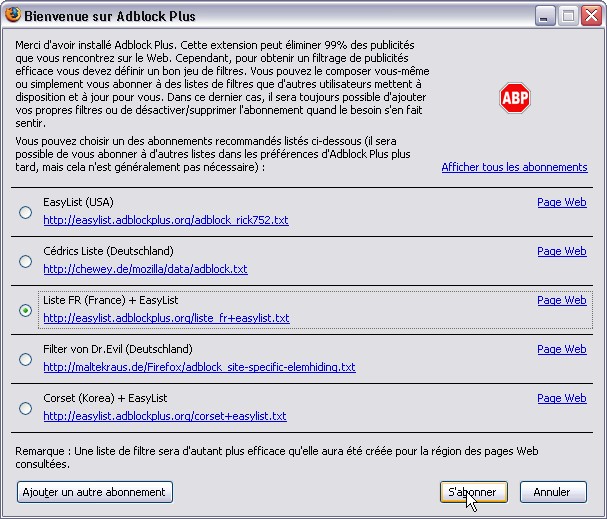Click the 'Filter von Dr.Evil (Deutschland)' title
Screen dimensions: 607x519
click(118, 349)
